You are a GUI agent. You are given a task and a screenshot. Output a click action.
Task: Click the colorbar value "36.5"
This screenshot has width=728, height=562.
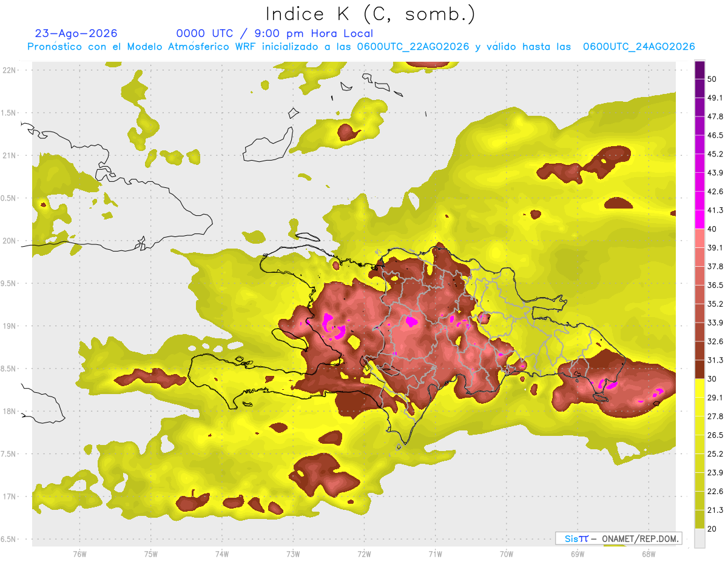[716, 285]
